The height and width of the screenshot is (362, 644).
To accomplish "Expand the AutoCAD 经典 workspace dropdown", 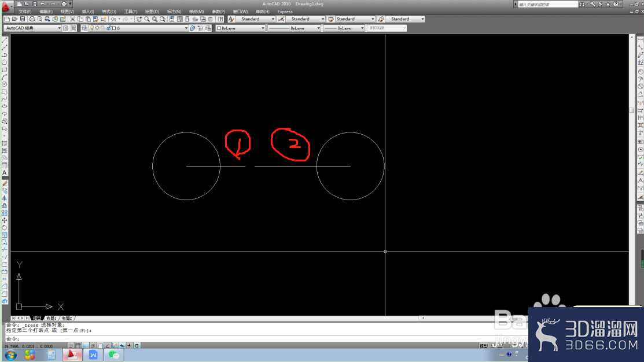I will [59, 28].
